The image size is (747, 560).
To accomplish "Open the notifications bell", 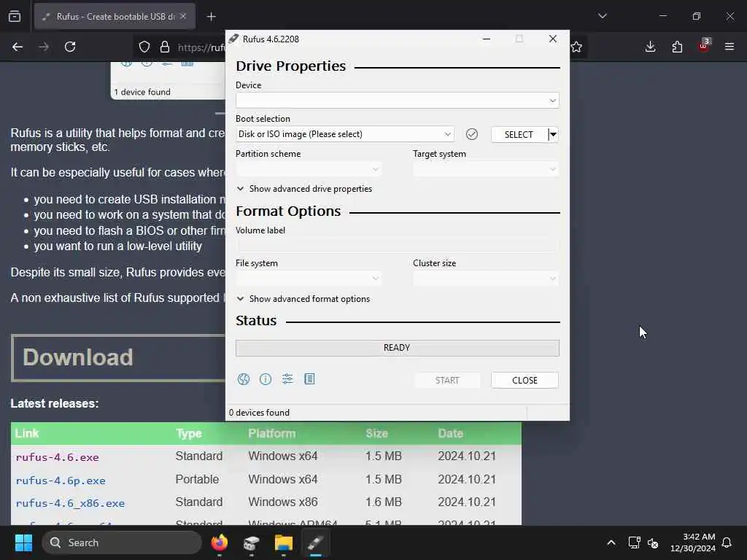I will coord(727,542).
